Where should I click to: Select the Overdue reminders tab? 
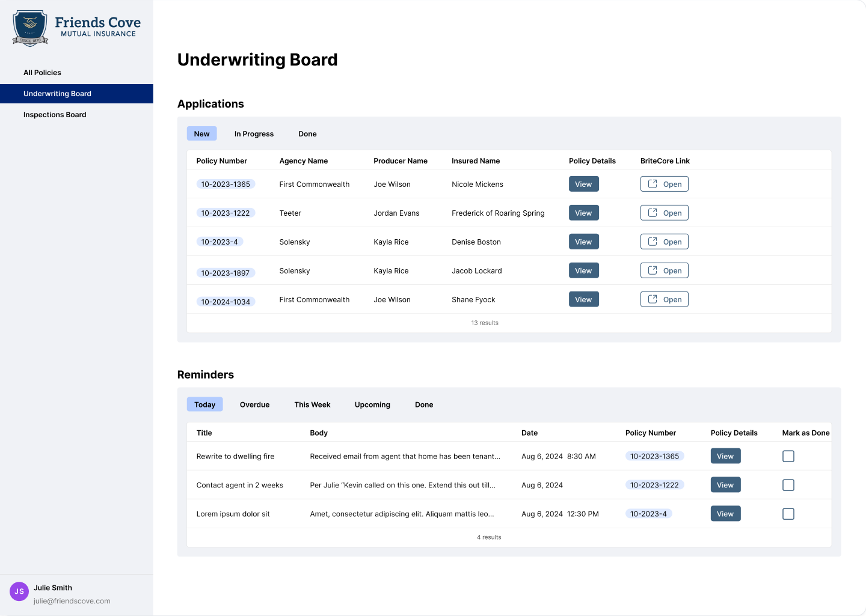click(254, 405)
